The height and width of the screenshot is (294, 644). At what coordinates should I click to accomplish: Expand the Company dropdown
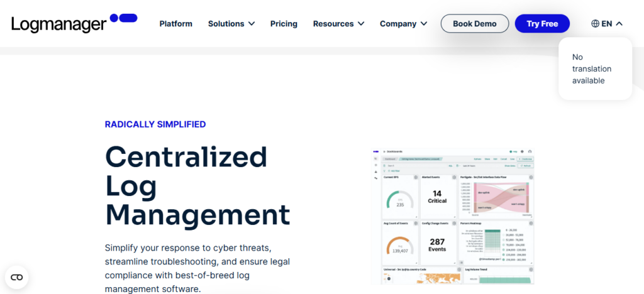[x=403, y=24]
